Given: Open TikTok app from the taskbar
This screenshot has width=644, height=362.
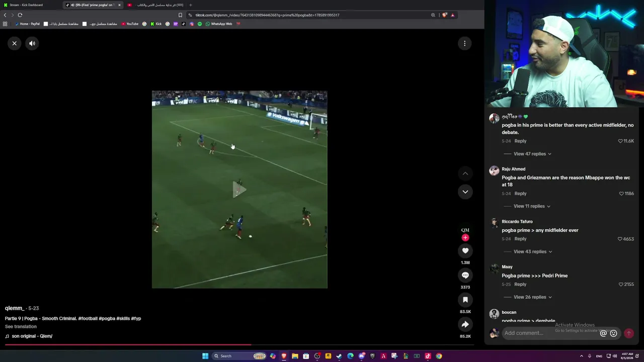Looking at the screenshot, I should coord(428,356).
